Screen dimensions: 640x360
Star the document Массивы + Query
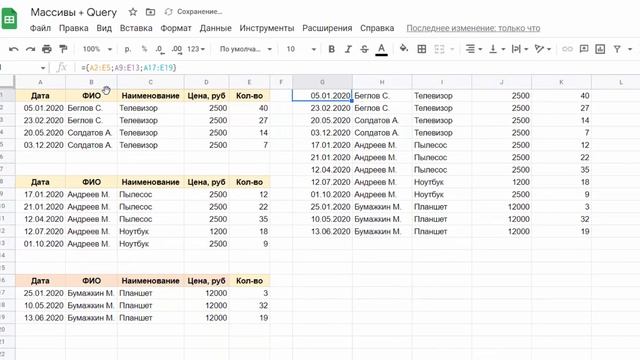133,12
